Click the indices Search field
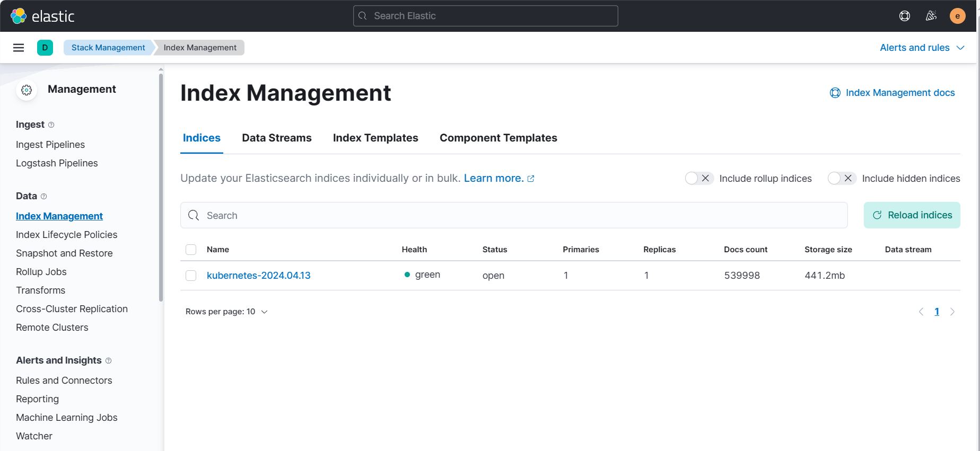This screenshot has height=451, width=980. [x=514, y=215]
